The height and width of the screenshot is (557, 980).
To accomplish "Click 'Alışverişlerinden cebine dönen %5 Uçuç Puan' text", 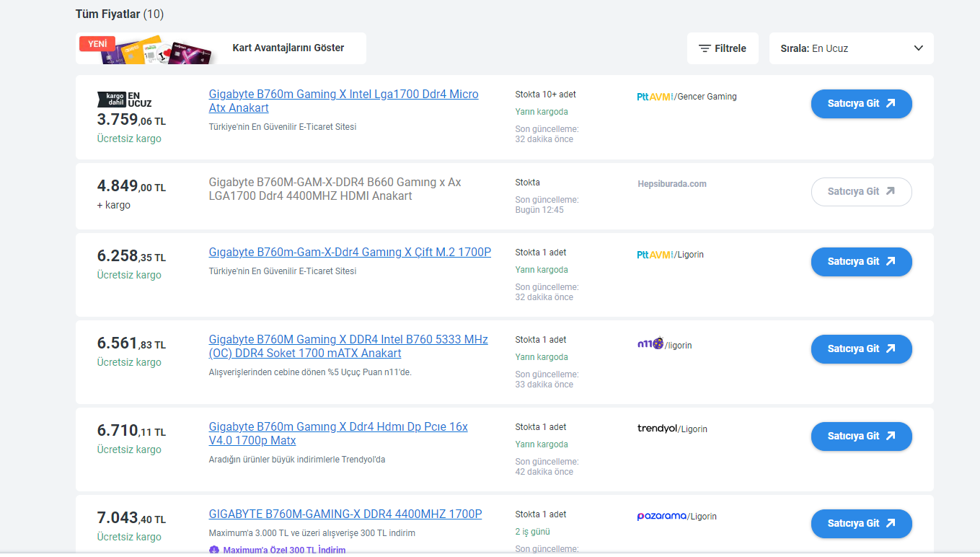I will (310, 372).
